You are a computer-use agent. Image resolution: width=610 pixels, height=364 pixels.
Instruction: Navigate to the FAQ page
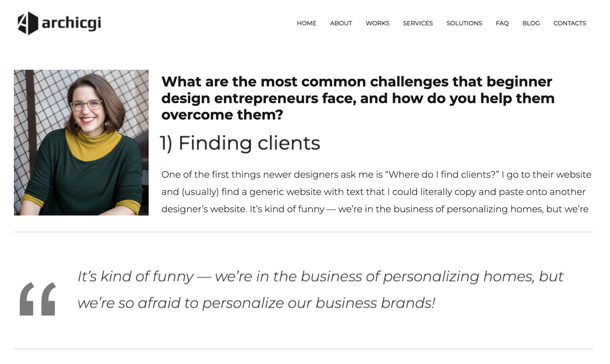point(502,23)
